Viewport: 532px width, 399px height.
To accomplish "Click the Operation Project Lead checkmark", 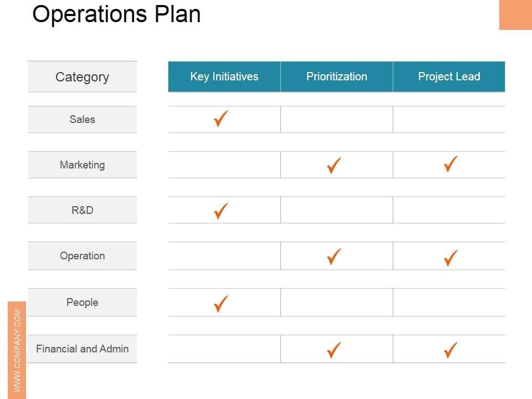I will 451,257.
